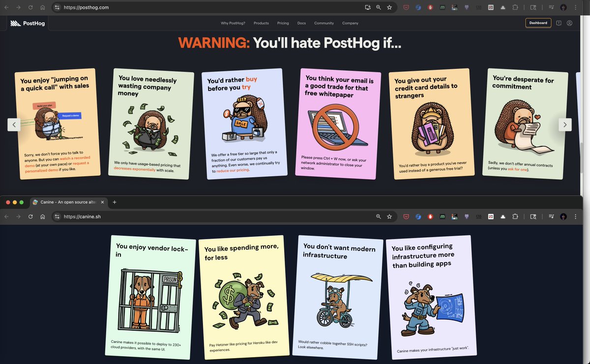Open profile avatar in canine.sh window toolbar

click(563, 217)
